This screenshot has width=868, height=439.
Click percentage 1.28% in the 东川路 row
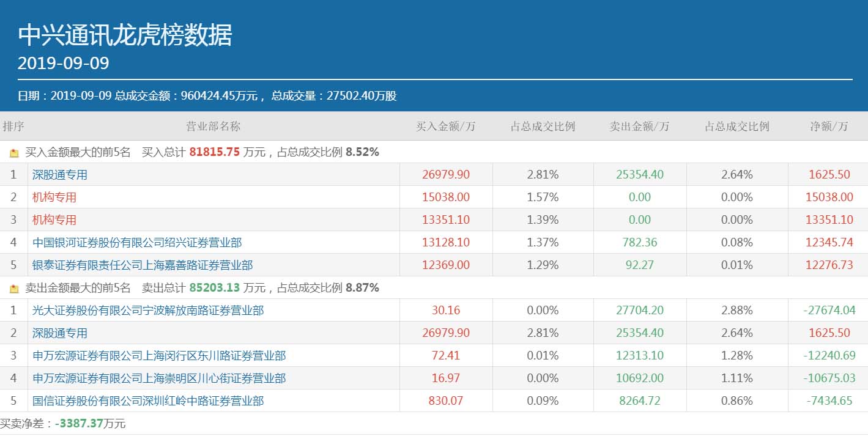tap(737, 356)
